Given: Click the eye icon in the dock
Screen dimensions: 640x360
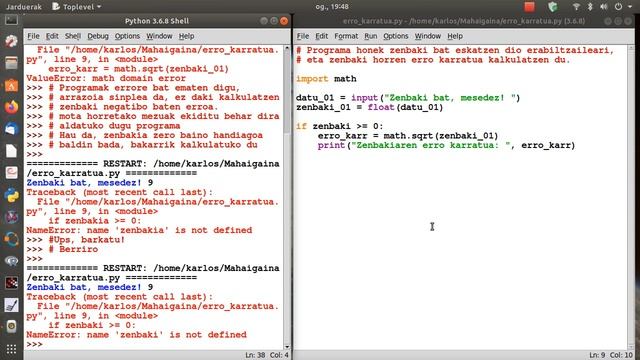Looking at the screenshot, I should click(x=11, y=260).
